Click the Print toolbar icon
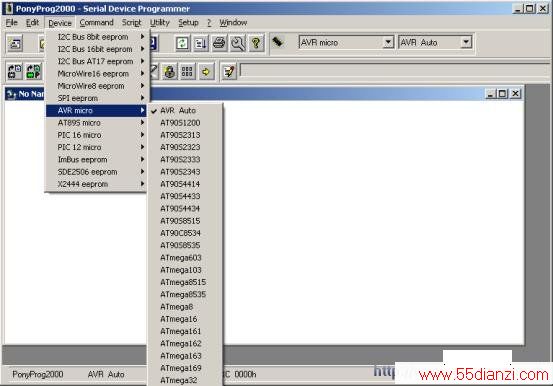This screenshot has height=386, width=553. [219, 43]
